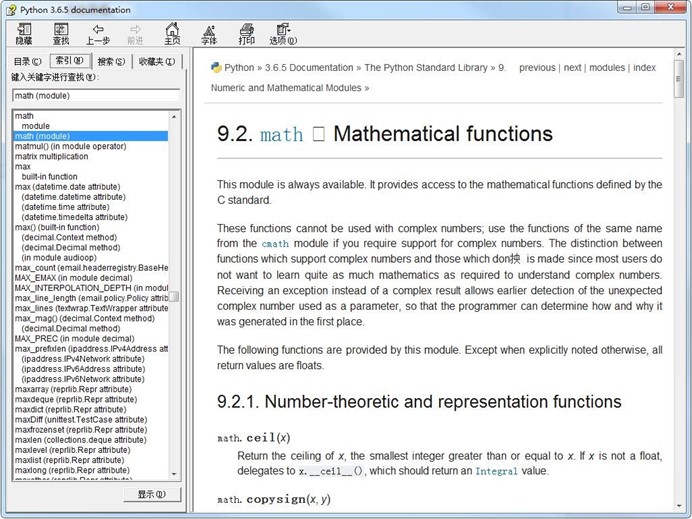
Task: Click the keyword input field
Action: pyautogui.click(x=96, y=95)
